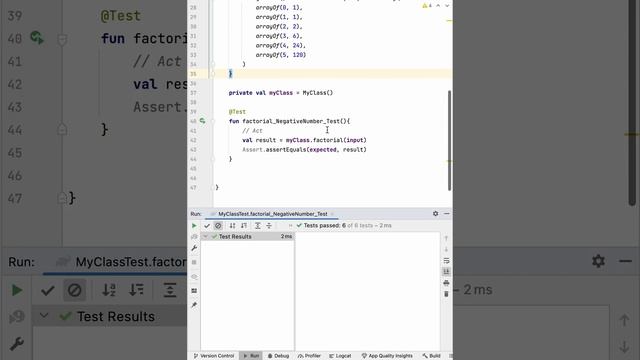Click the gutter run icon on line 40
Screen dimensions: 640x360
202,121
